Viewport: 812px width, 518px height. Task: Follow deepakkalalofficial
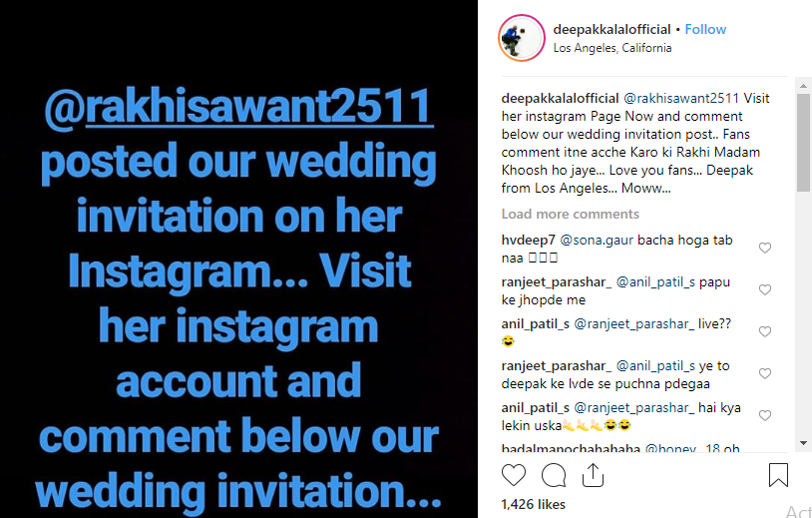tap(705, 30)
